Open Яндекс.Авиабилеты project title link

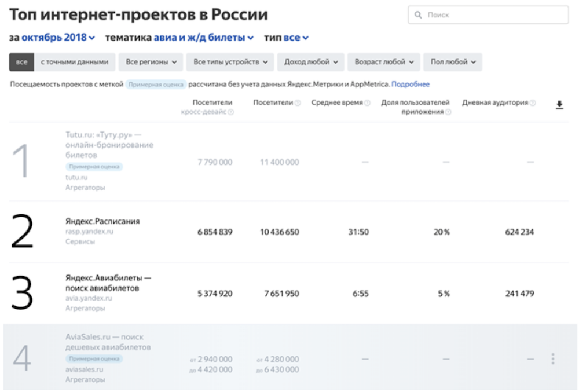(108, 283)
